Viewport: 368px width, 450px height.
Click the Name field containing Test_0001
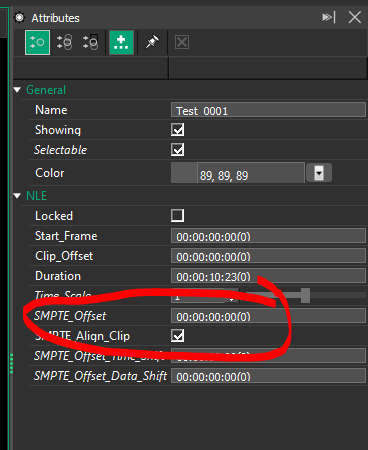[268, 110]
